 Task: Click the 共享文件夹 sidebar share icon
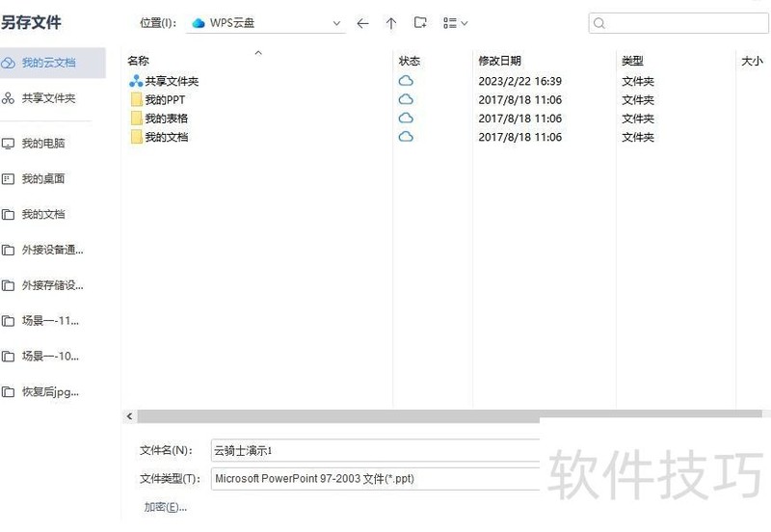8,98
